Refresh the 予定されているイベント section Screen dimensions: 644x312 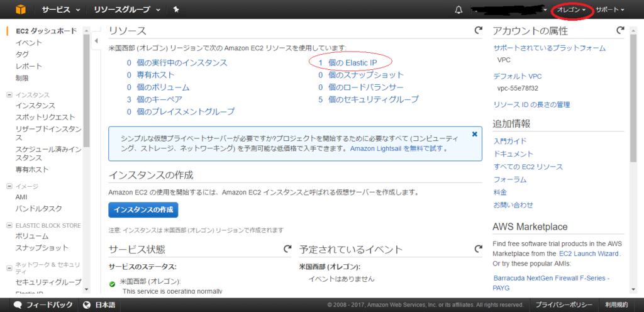point(478,248)
